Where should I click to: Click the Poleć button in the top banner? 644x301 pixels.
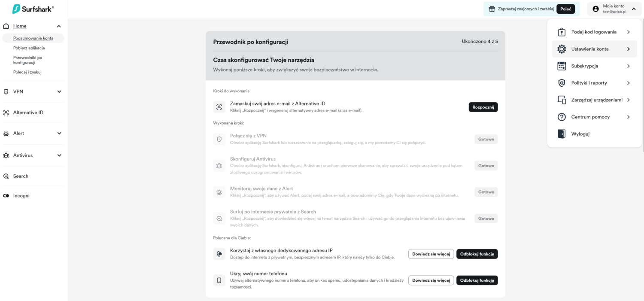pyautogui.click(x=566, y=9)
